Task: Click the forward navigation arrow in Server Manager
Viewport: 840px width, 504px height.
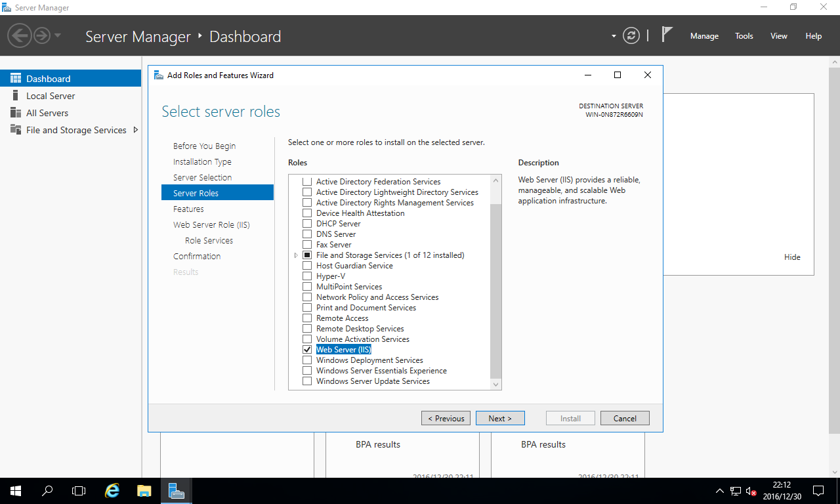Action: [42, 35]
